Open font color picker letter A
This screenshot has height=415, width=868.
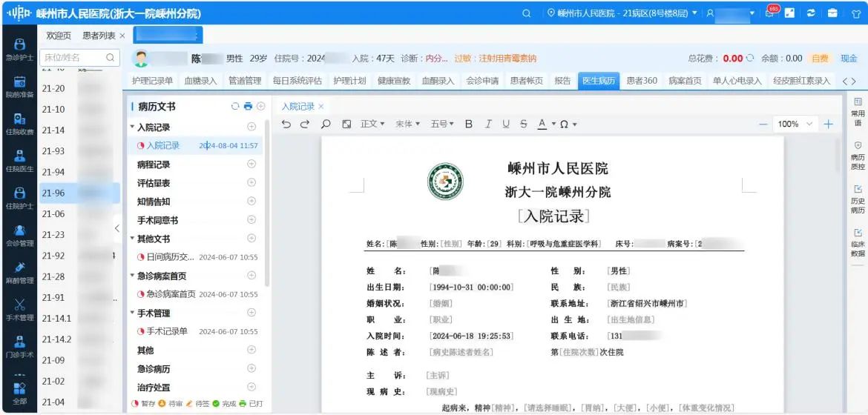tap(542, 124)
